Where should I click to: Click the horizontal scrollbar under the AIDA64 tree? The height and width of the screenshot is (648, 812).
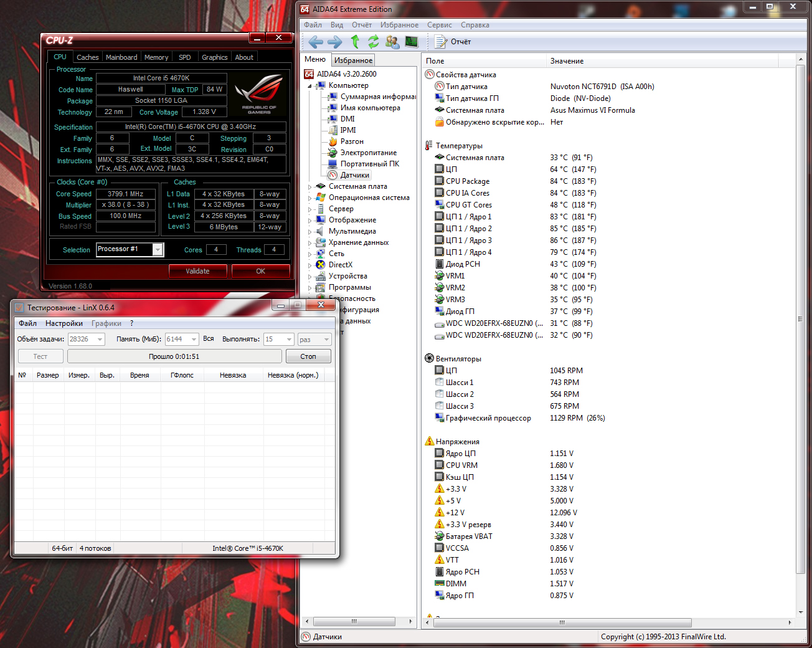click(x=354, y=622)
